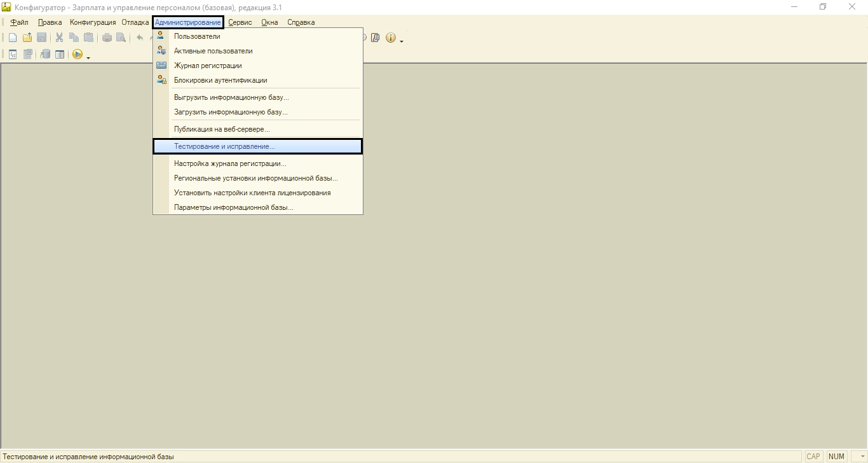Select Журнал регистрации menu entry
Image resolution: width=868 pixels, height=463 pixels.
[258, 66]
